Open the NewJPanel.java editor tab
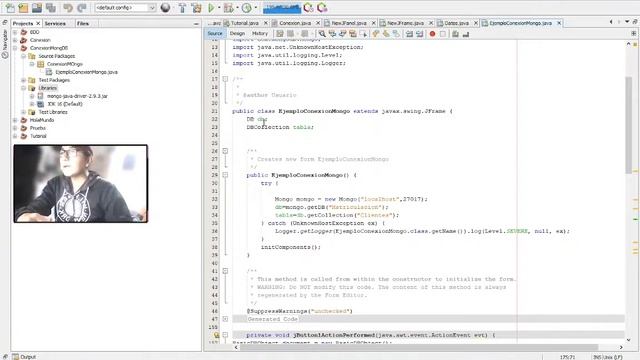The width and height of the screenshot is (640, 360). pyautogui.click(x=348, y=23)
